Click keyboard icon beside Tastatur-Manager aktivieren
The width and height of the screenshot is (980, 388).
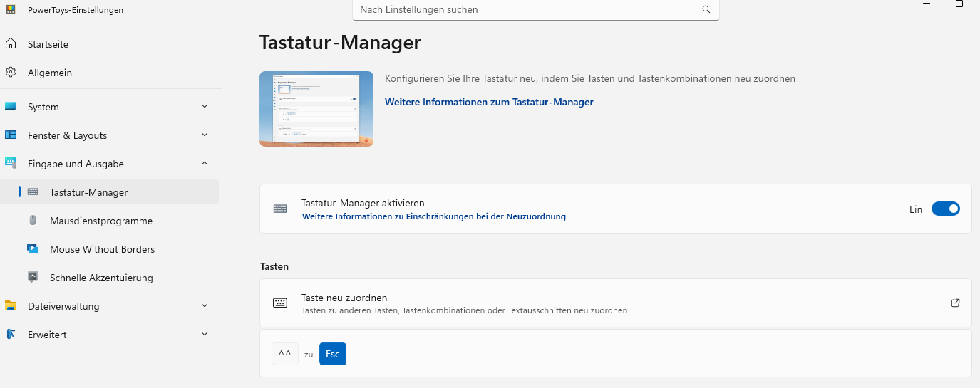coord(280,209)
